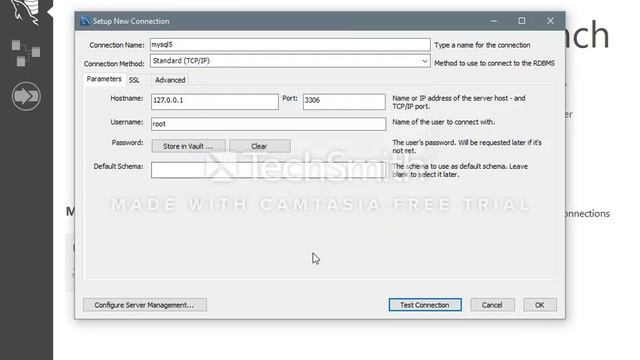
Task: Clear the stored password
Action: tap(260, 146)
